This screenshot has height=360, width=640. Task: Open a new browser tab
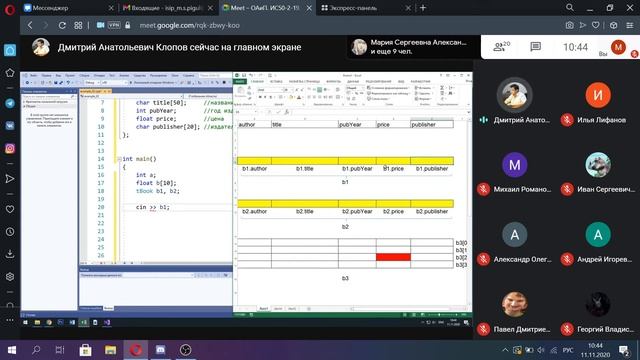[x=423, y=8]
